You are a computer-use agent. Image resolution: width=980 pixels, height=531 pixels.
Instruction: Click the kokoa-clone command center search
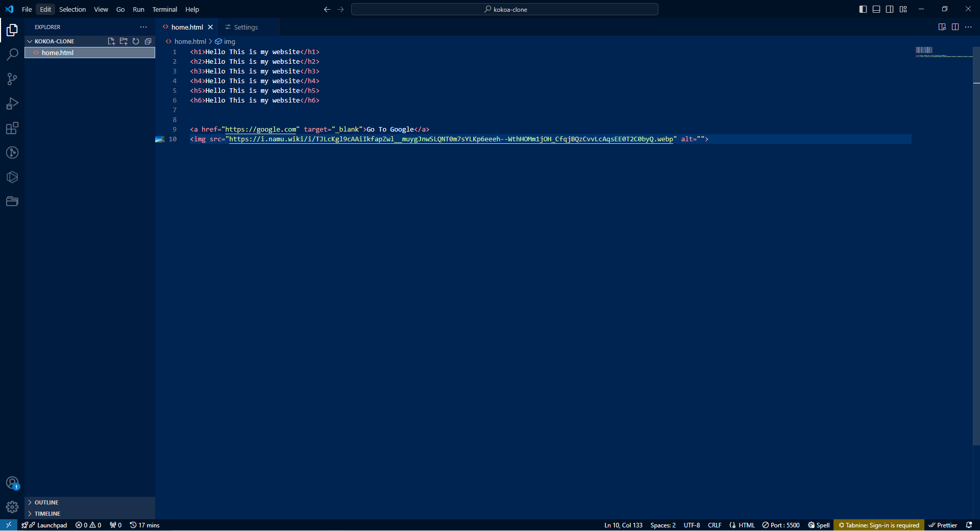click(x=505, y=9)
